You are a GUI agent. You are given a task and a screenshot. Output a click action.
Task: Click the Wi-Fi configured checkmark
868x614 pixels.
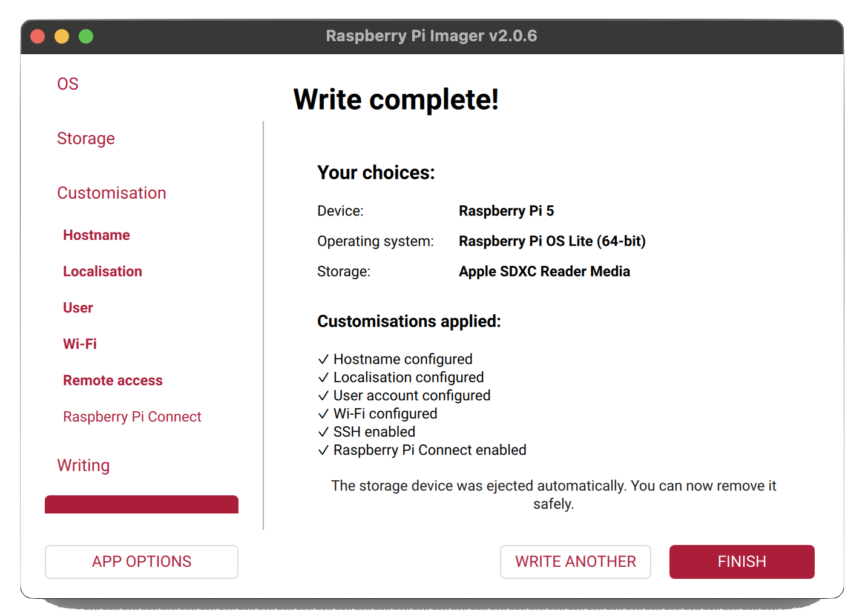click(323, 413)
